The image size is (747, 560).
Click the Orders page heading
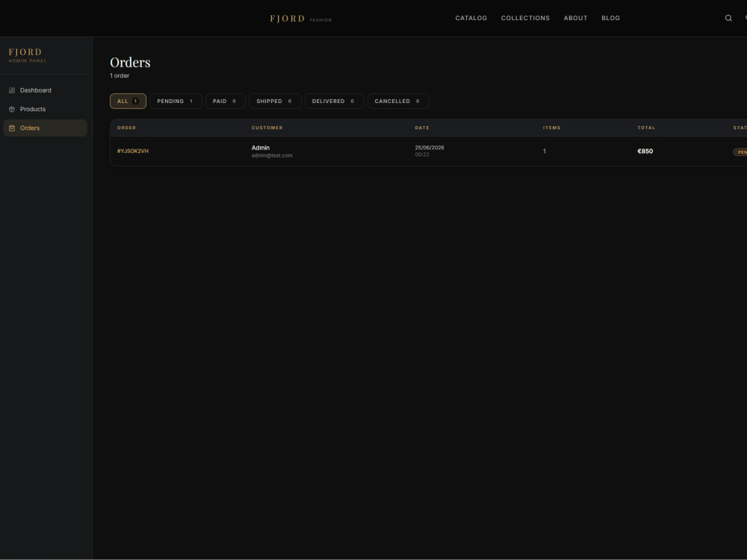(130, 63)
